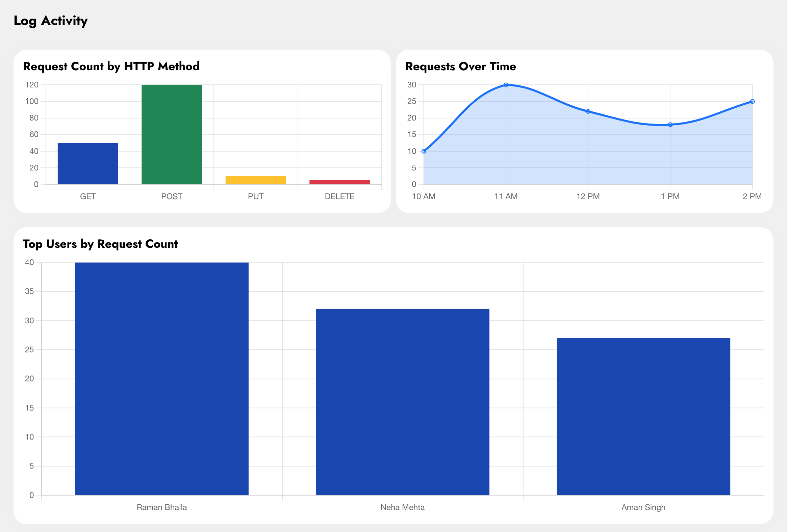Click the 11 AM peak data point
Viewport: 787px width, 532px height.
(x=506, y=85)
